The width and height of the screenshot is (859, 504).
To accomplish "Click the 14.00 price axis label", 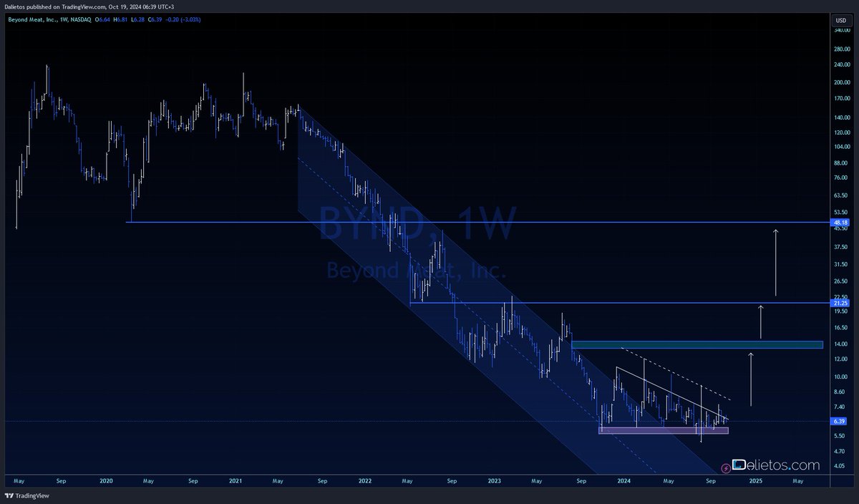I will click(x=841, y=344).
